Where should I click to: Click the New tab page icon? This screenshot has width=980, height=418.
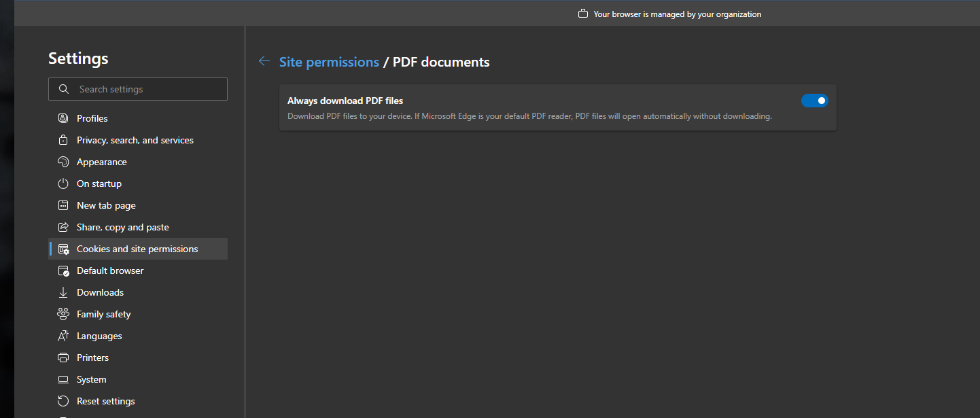pyautogui.click(x=63, y=205)
